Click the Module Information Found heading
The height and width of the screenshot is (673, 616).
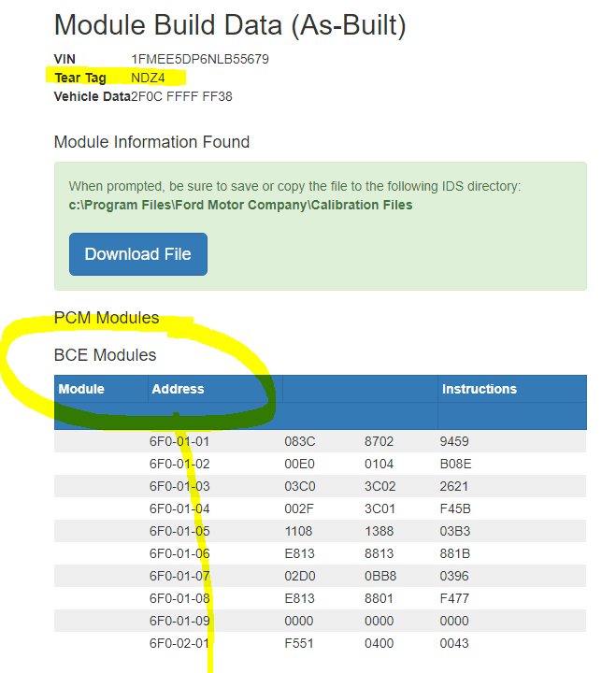coord(151,142)
